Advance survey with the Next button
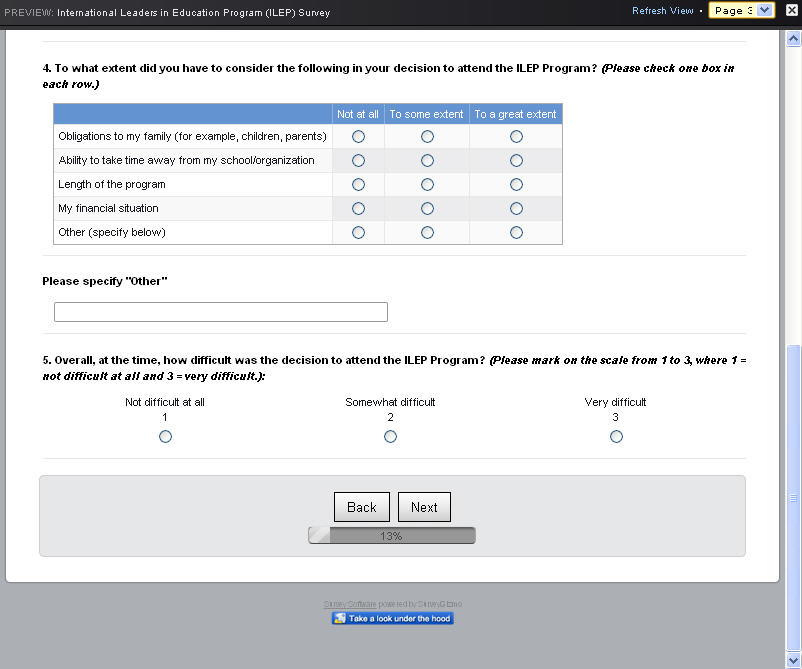The height and width of the screenshot is (669, 802). coord(424,507)
